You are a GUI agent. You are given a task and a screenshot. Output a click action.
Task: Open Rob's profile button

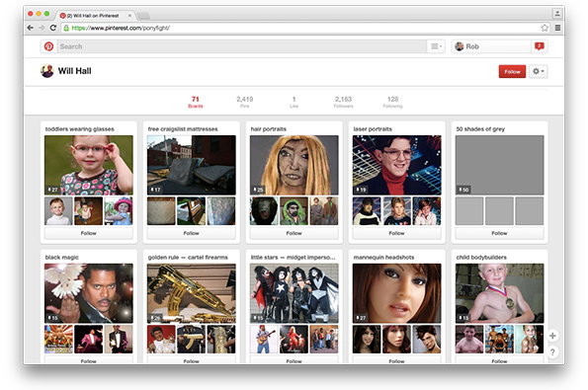[491, 46]
